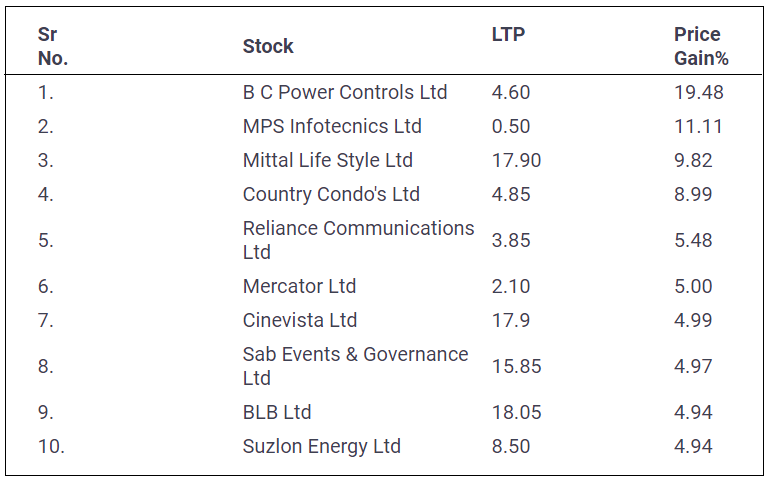This screenshot has height=479, width=770.
Task: Click LTP value 18.05 for BLB
Action: pyautogui.click(x=516, y=412)
